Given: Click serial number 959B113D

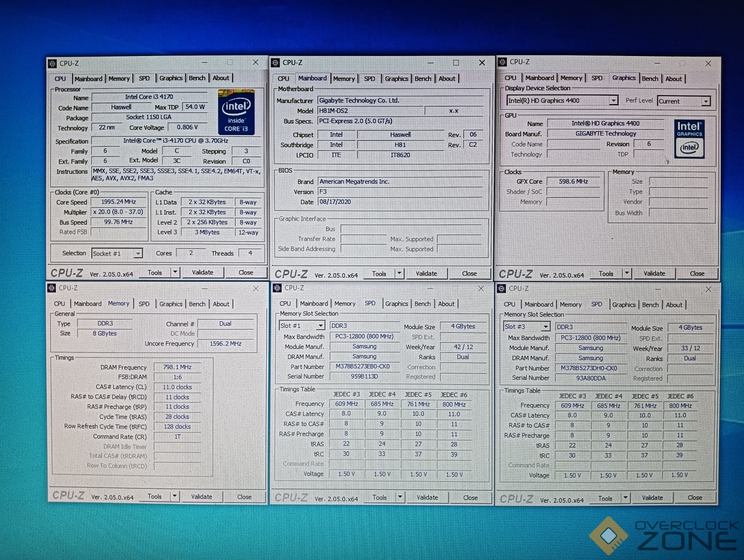Looking at the screenshot, I should pos(365,377).
